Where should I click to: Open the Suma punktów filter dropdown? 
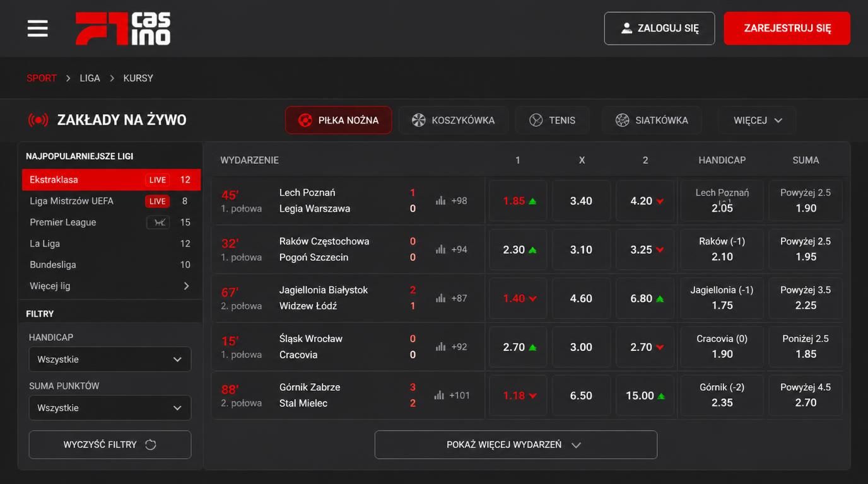(110, 408)
